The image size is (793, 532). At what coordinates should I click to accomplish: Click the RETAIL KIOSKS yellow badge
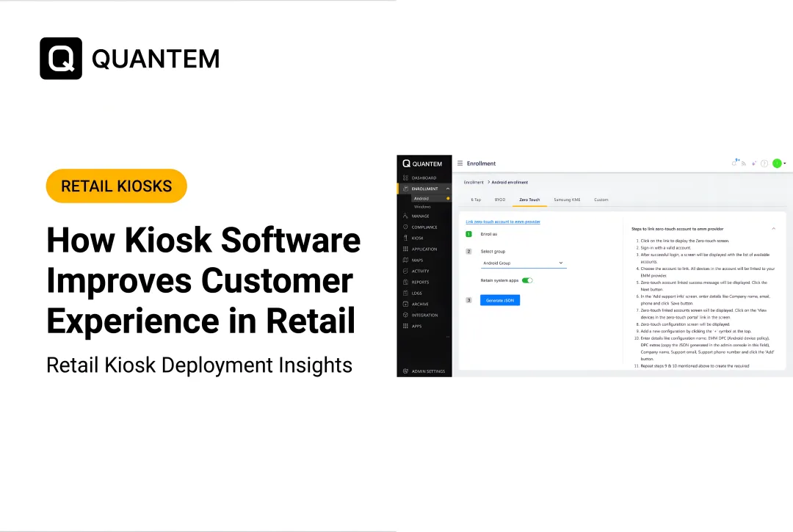click(116, 186)
